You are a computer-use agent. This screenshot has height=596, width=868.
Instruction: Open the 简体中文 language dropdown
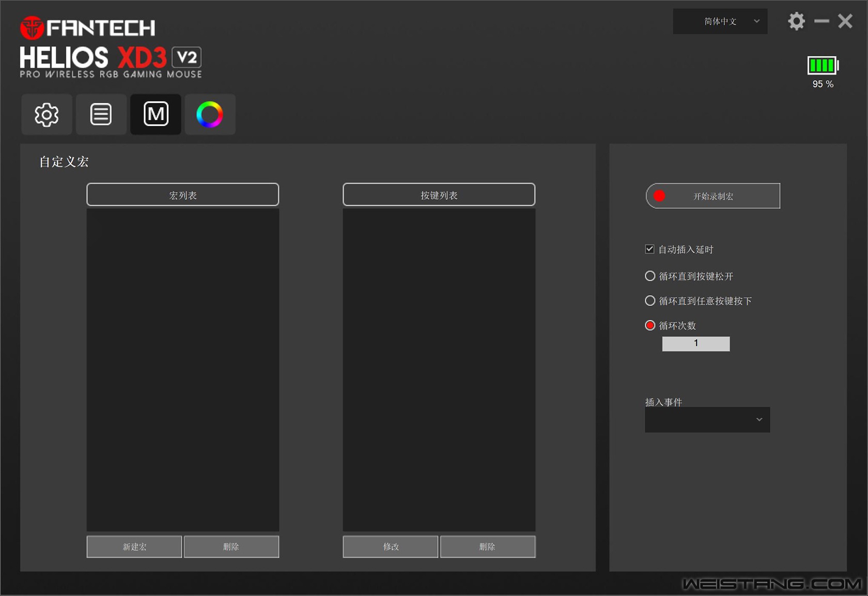point(720,21)
